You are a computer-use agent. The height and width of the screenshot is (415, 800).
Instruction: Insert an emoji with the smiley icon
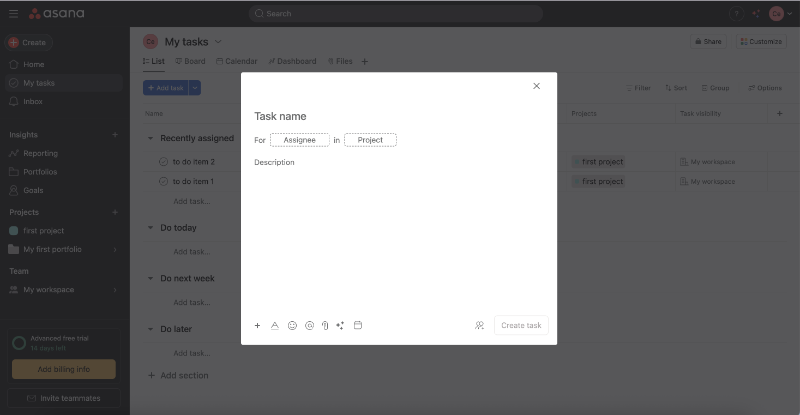[292, 325]
